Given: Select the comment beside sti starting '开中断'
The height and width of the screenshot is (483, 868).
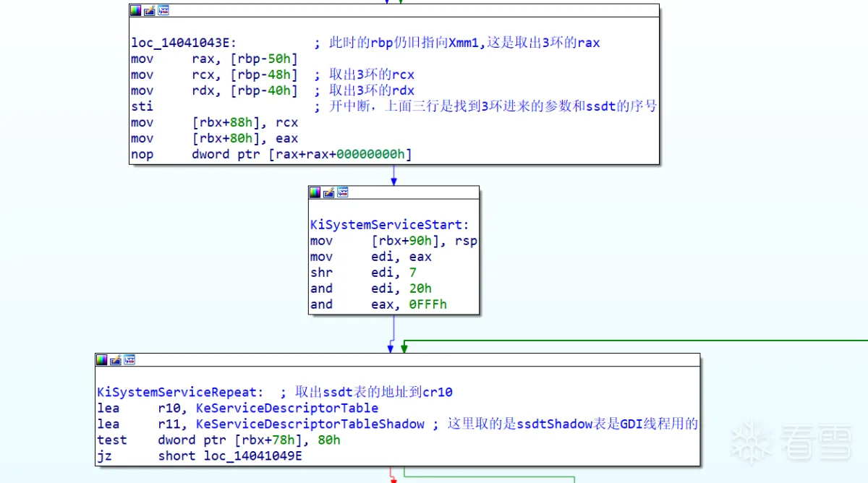Looking at the screenshot, I should coord(485,107).
